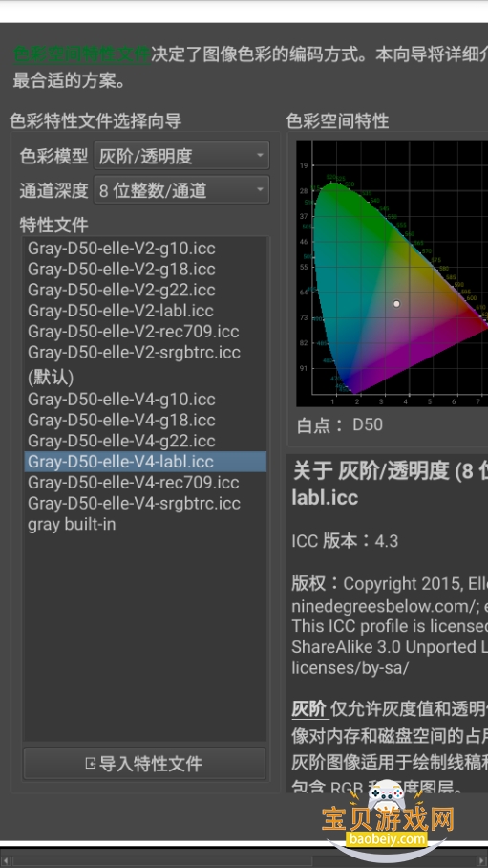Screen dimensions: 488x868
Task: Open the 色彩模型 dropdown showing 灰阶/透明度
Action: click(181, 156)
